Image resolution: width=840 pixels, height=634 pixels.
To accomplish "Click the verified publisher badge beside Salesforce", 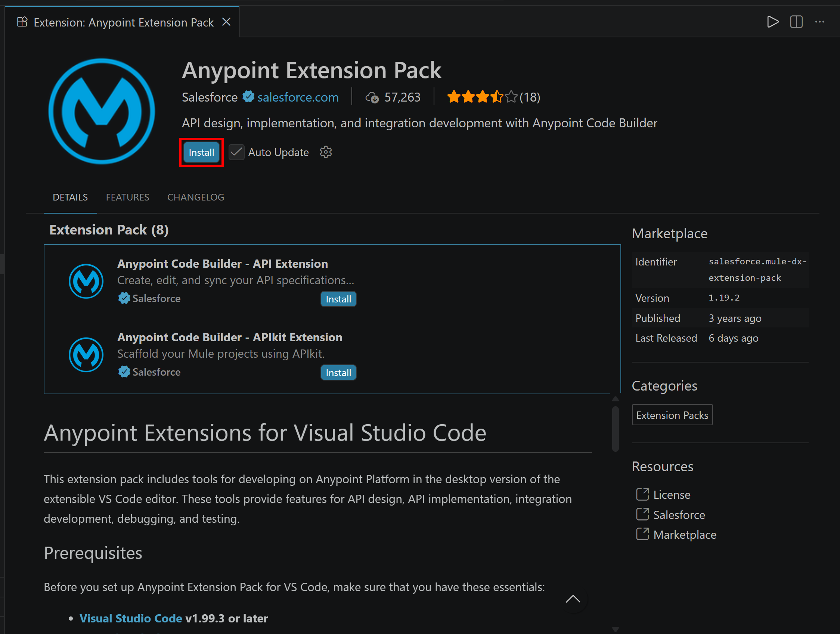I will coord(248,97).
